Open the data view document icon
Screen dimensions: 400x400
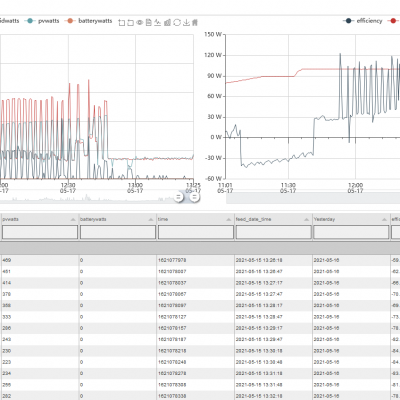coord(149,22)
